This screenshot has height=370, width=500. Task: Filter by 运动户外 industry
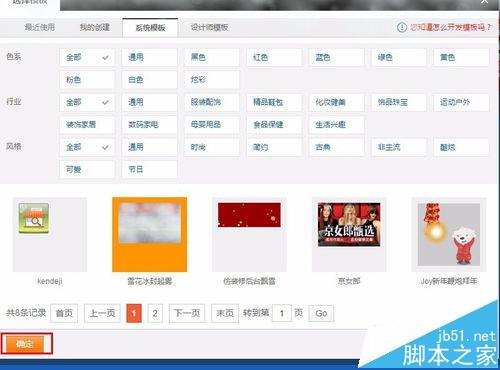[461, 102]
